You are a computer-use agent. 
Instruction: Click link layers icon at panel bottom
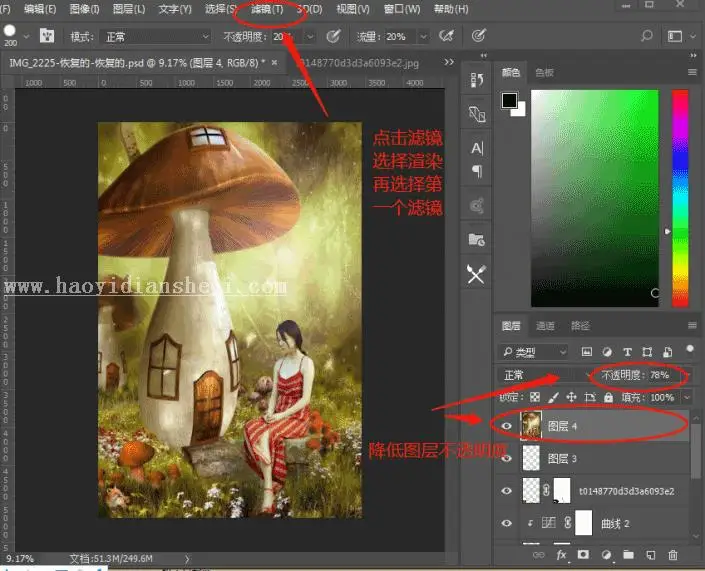click(x=538, y=555)
